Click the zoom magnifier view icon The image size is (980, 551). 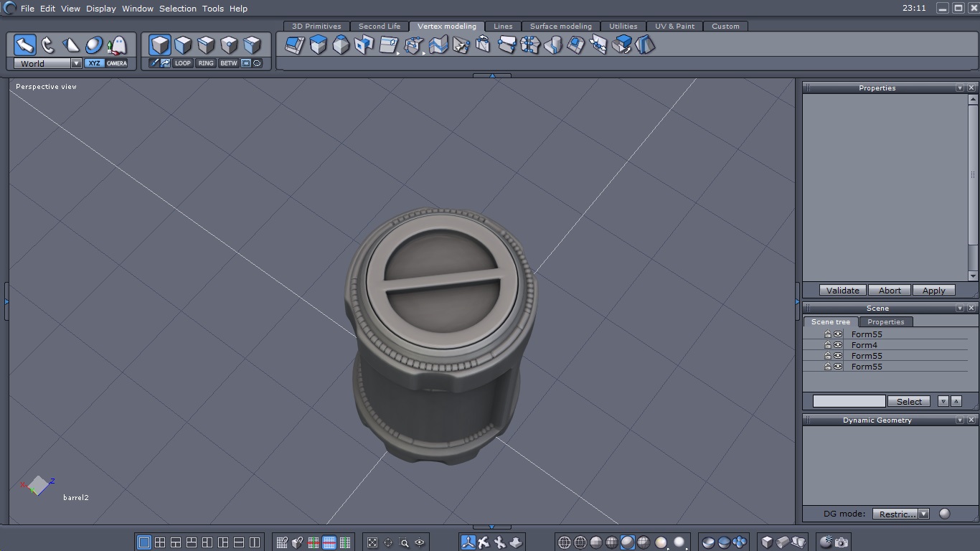tap(404, 542)
